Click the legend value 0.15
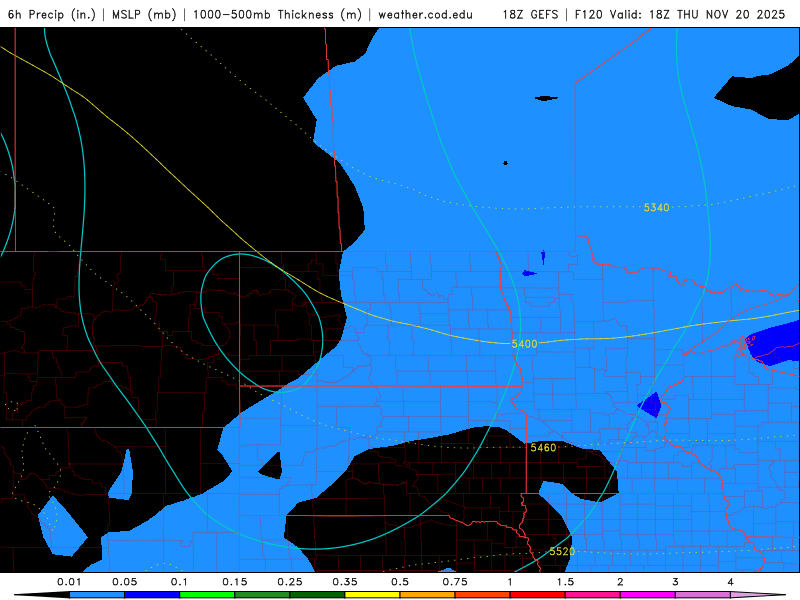 (x=235, y=582)
